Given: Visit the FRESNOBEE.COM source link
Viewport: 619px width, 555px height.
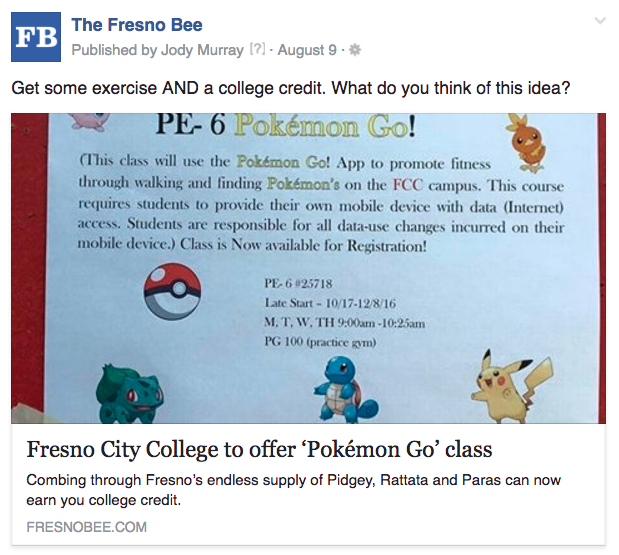Looking at the screenshot, I should pos(87,527).
